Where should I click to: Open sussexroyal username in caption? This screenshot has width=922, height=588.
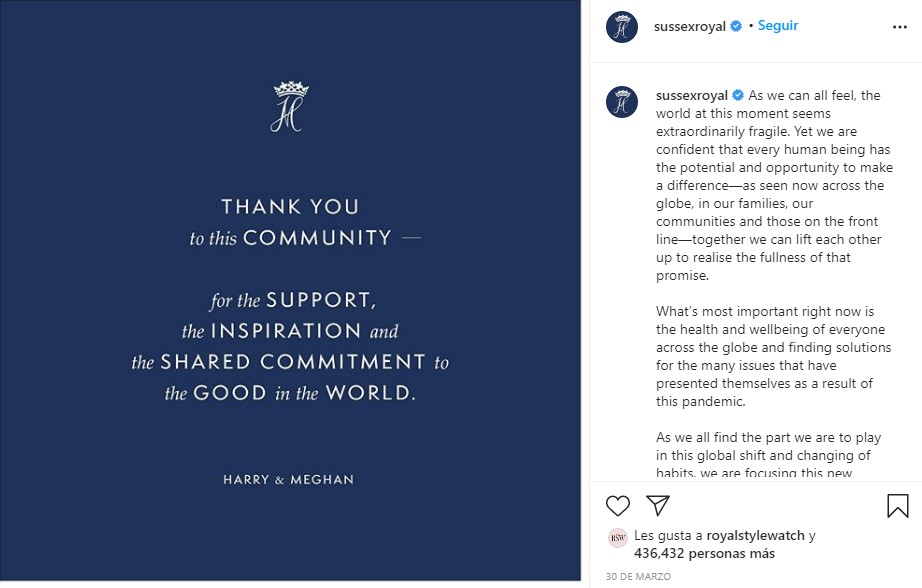(x=692, y=96)
